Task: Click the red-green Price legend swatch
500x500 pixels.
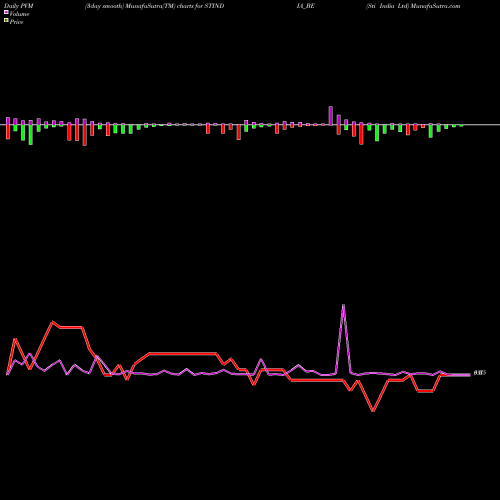Action: coord(6,21)
